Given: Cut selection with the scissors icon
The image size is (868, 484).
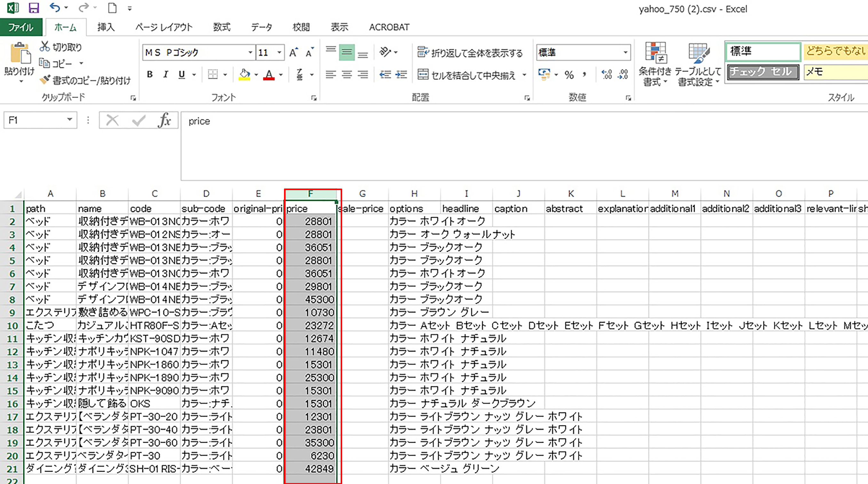Looking at the screenshot, I should 44,47.
